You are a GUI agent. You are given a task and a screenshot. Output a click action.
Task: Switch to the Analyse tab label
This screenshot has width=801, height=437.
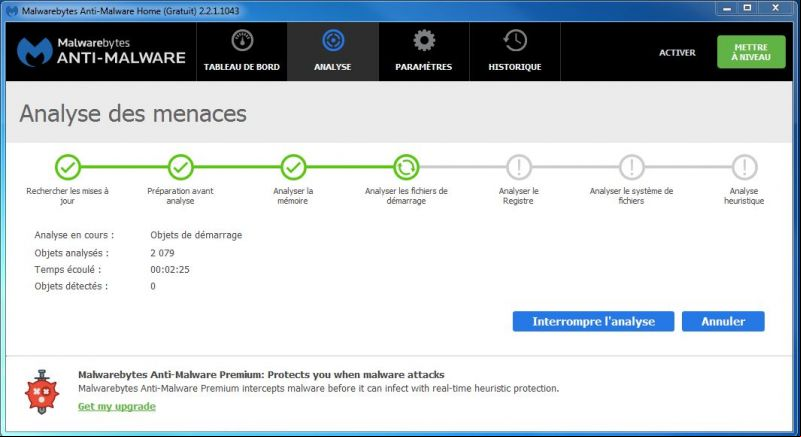[333, 67]
